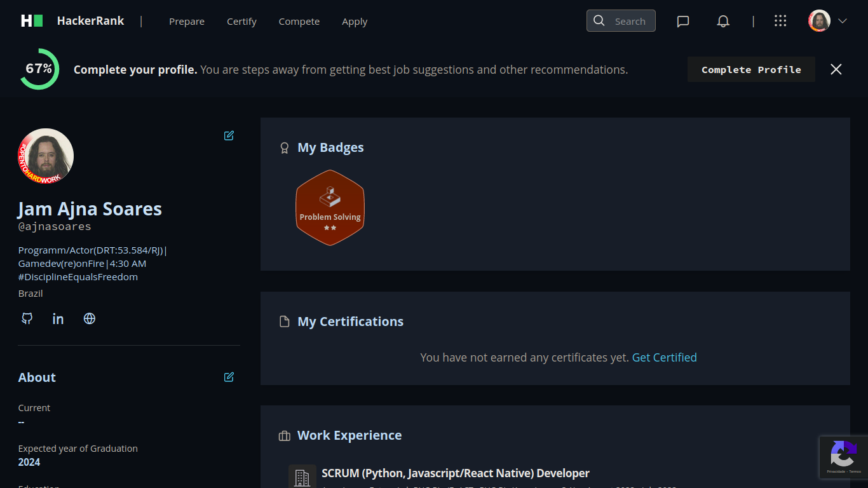Open the messages chat icon
868x488 pixels.
click(683, 21)
